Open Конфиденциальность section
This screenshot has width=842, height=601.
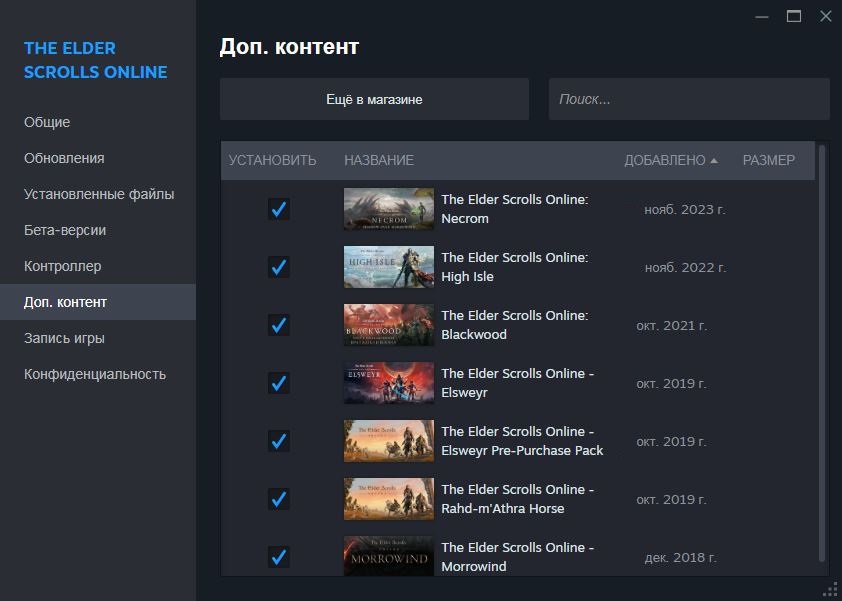(x=98, y=374)
